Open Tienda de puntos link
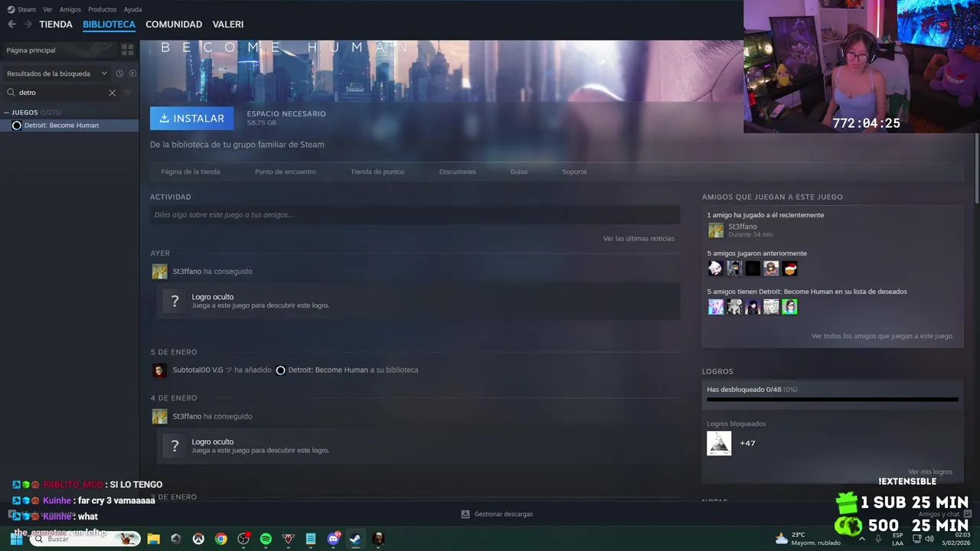 click(377, 171)
